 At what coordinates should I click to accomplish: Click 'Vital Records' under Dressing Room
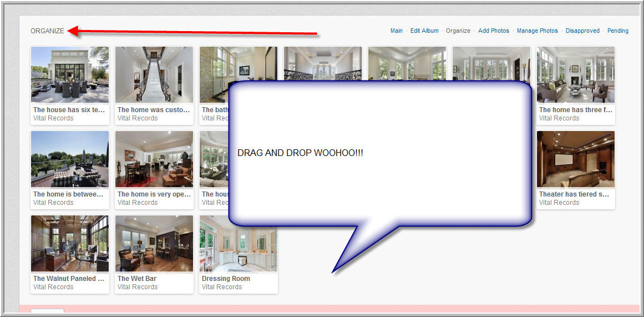[x=222, y=286]
